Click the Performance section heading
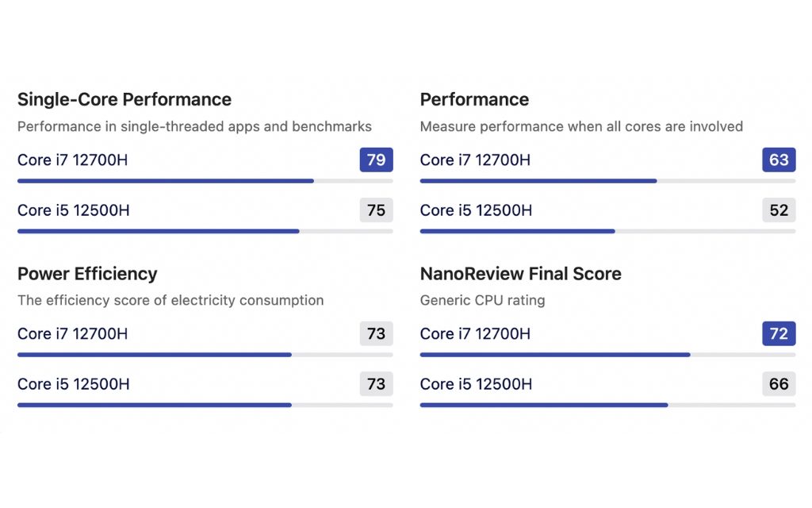 (474, 99)
